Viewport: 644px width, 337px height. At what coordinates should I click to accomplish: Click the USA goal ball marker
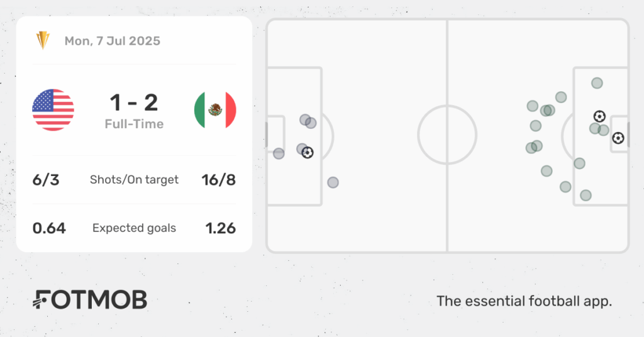coord(308,153)
